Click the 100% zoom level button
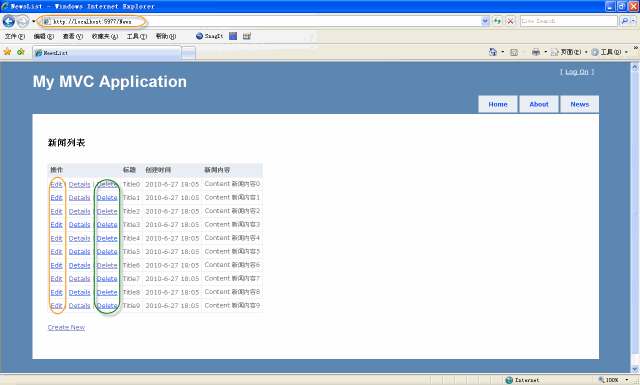640x385 pixels. click(x=608, y=380)
